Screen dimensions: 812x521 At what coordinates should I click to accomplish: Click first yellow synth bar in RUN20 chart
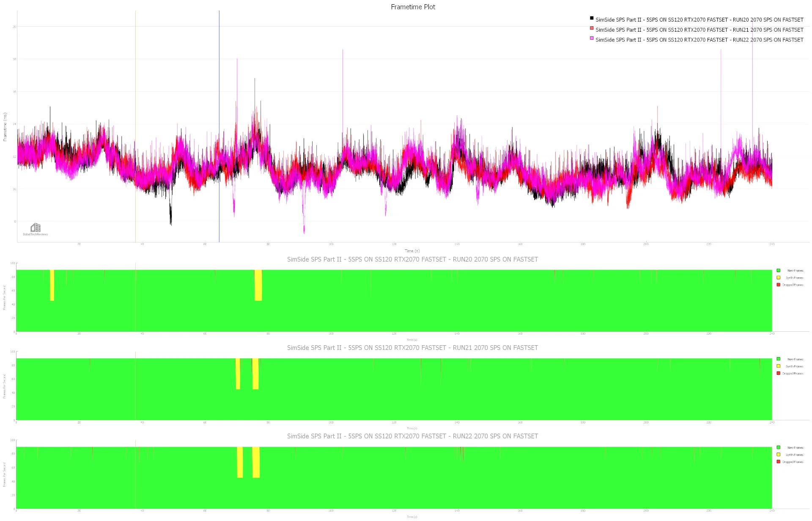point(52,285)
